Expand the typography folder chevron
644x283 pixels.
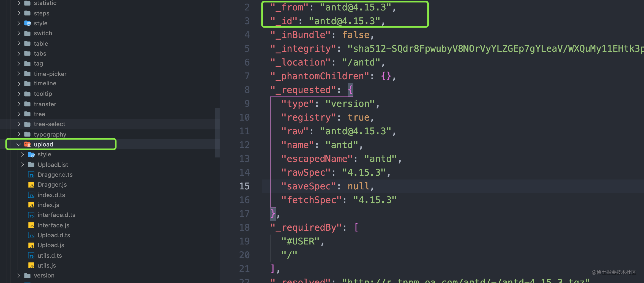[x=19, y=134]
